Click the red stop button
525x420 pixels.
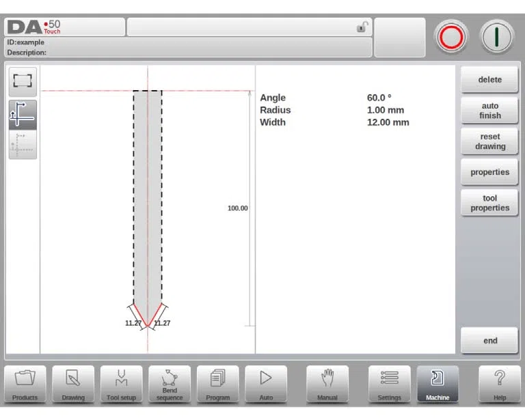click(451, 37)
